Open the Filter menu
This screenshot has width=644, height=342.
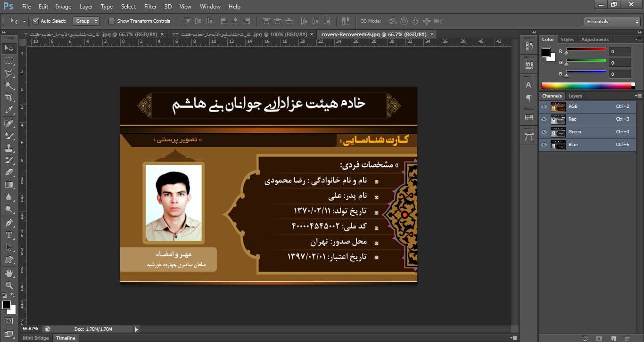pyautogui.click(x=150, y=7)
